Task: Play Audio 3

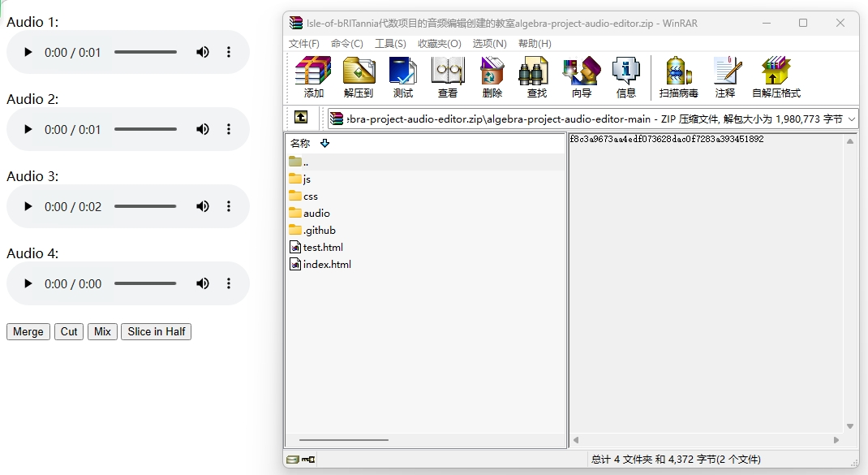Action: (28, 206)
